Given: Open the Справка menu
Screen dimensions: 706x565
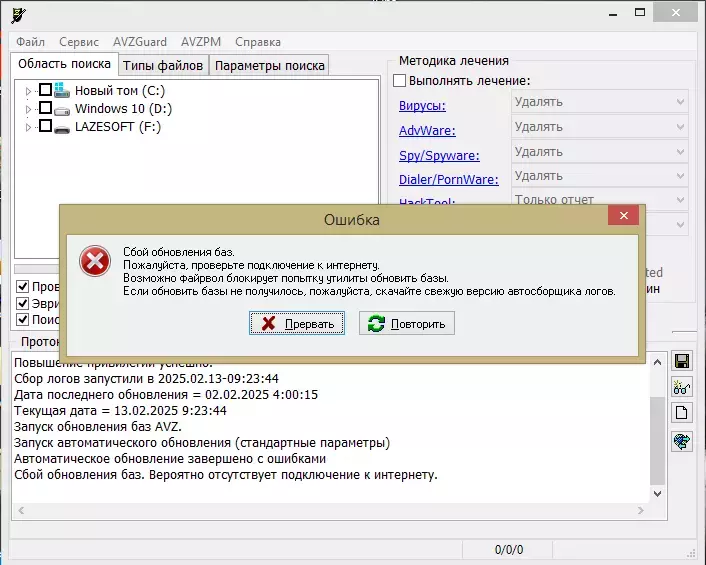Looking at the screenshot, I should [x=258, y=42].
